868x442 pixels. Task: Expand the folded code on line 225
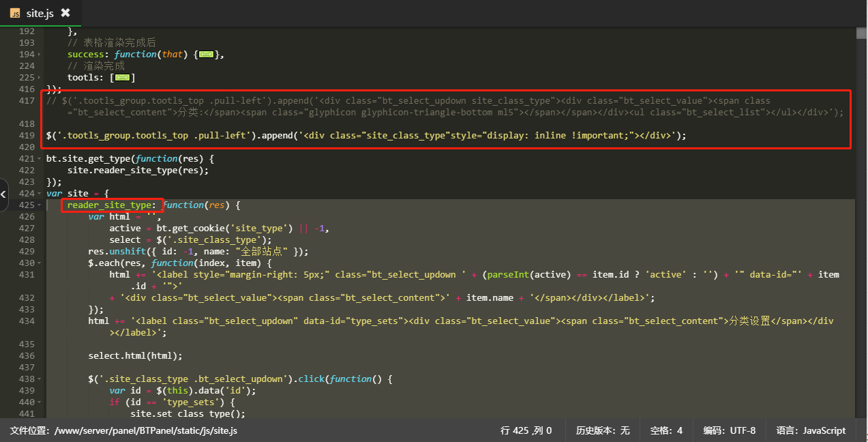point(41,78)
